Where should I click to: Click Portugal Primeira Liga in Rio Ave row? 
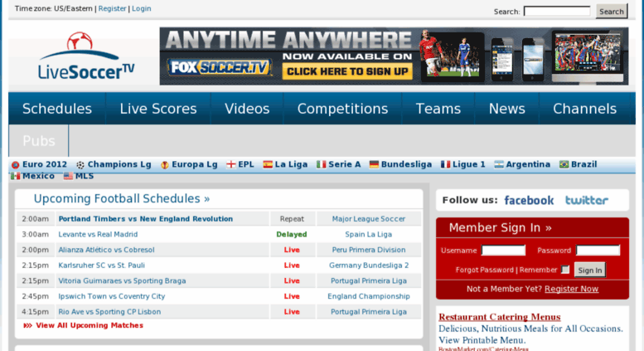click(x=368, y=312)
